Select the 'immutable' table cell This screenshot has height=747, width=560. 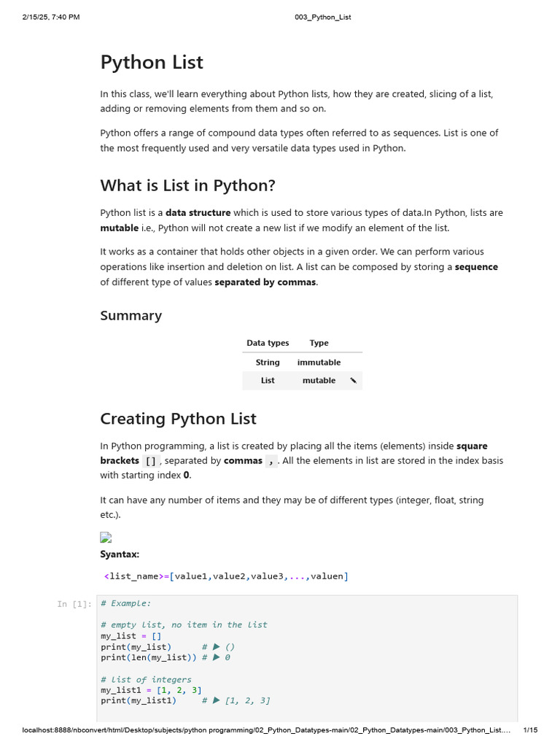point(319,363)
